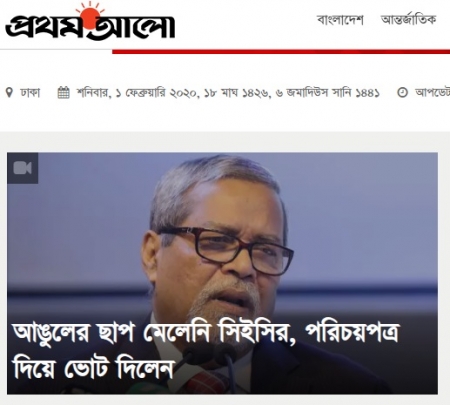Open the আন্তর্জাতিক menu section
The image size is (450, 405).
coord(408,20)
